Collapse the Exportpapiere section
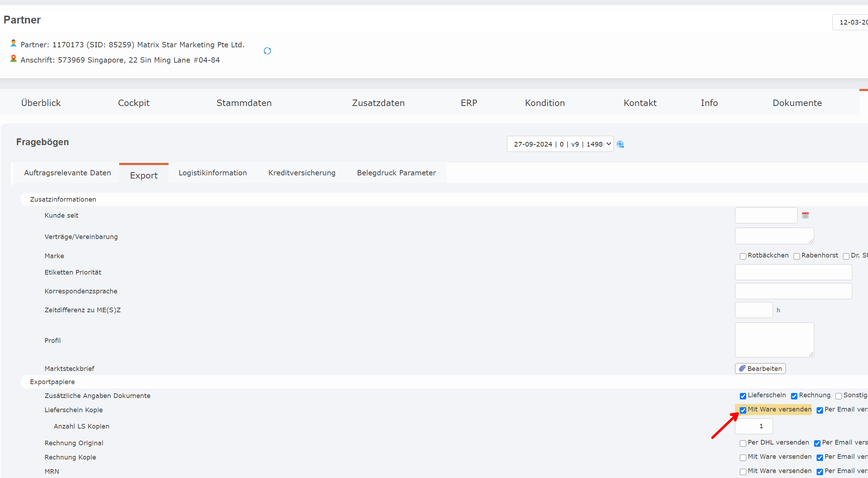This screenshot has width=868, height=478. click(x=52, y=382)
